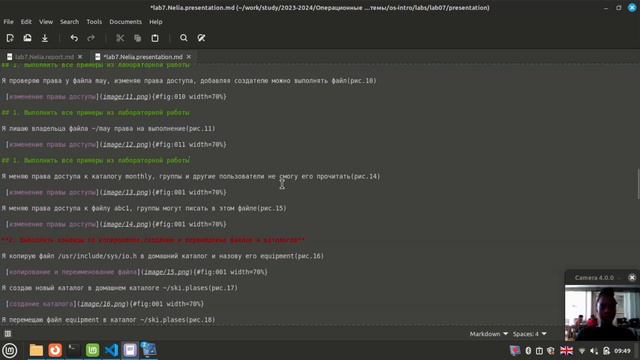
Task: Open the Search menu
Action: [x=69, y=22]
